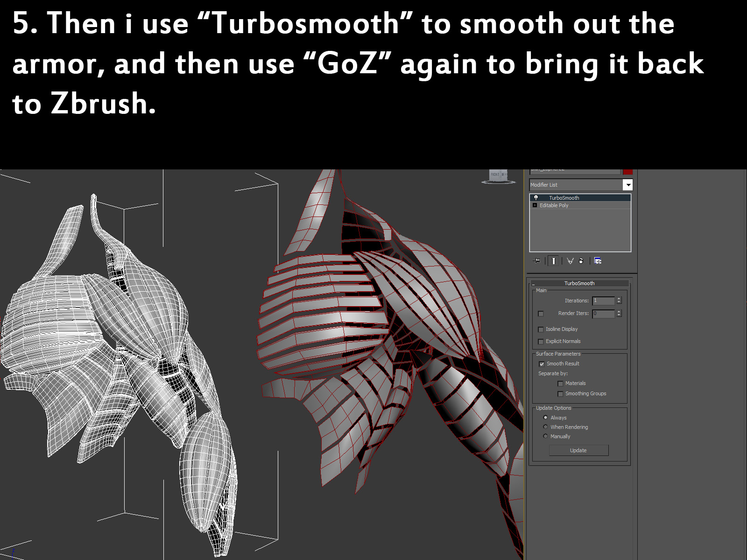Viewport: 747px width, 560px height.
Task: Enable Explicit Normals checkbox
Action: pos(541,342)
